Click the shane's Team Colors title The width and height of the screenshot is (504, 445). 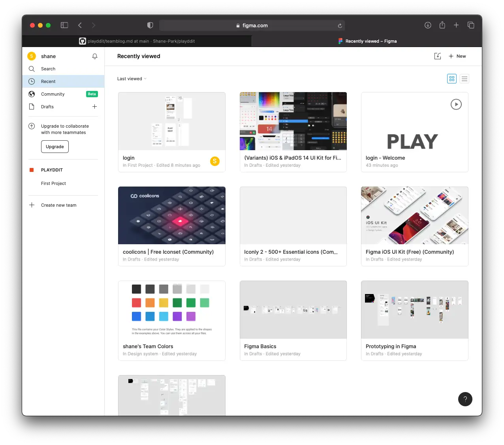pyautogui.click(x=148, y=347)
